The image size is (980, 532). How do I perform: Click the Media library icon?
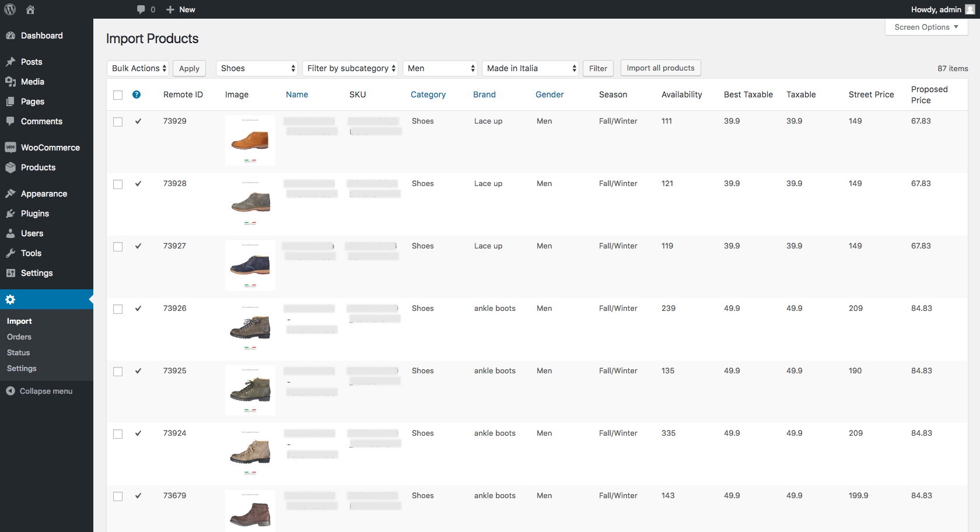click(12, 82)
